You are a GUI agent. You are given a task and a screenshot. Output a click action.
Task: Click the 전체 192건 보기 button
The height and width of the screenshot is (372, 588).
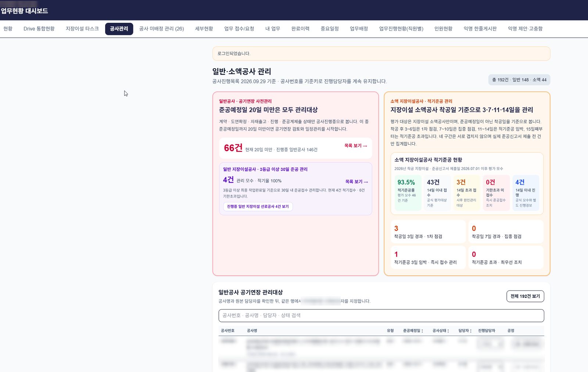525,296
